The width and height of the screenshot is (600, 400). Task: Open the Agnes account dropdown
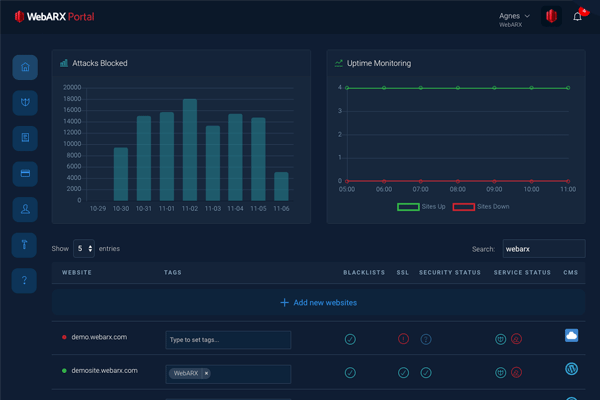514,19
